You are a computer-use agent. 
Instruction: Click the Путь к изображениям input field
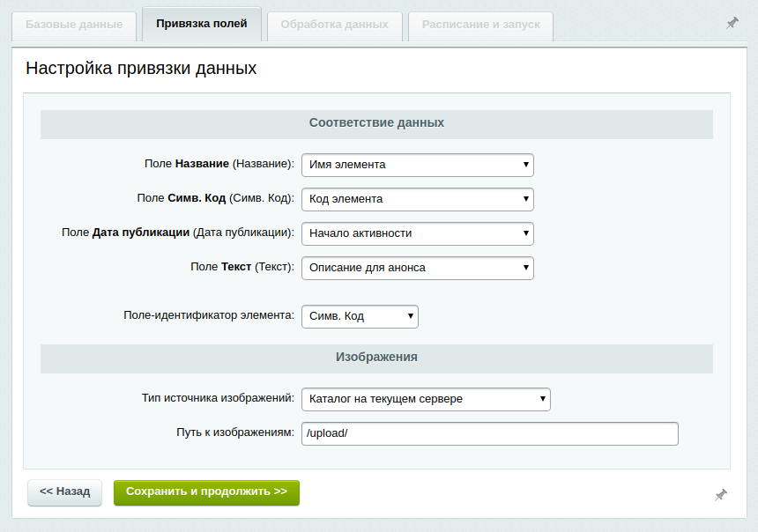click(489, 434)
